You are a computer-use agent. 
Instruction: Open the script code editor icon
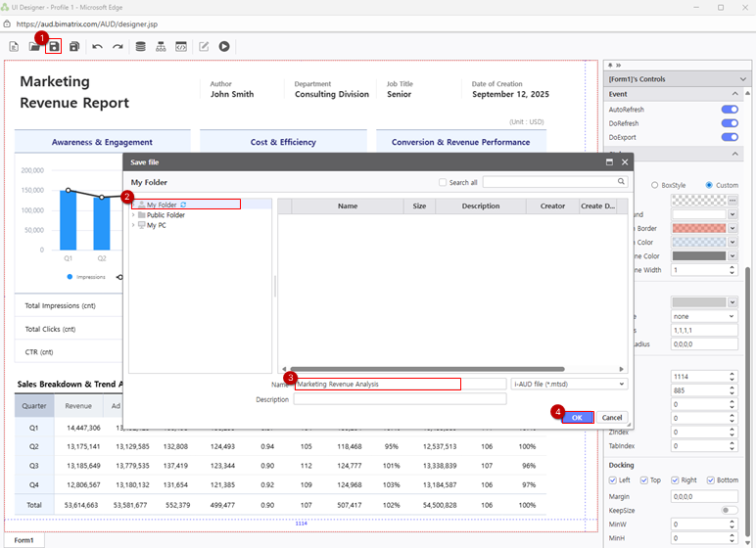point(181,46)
